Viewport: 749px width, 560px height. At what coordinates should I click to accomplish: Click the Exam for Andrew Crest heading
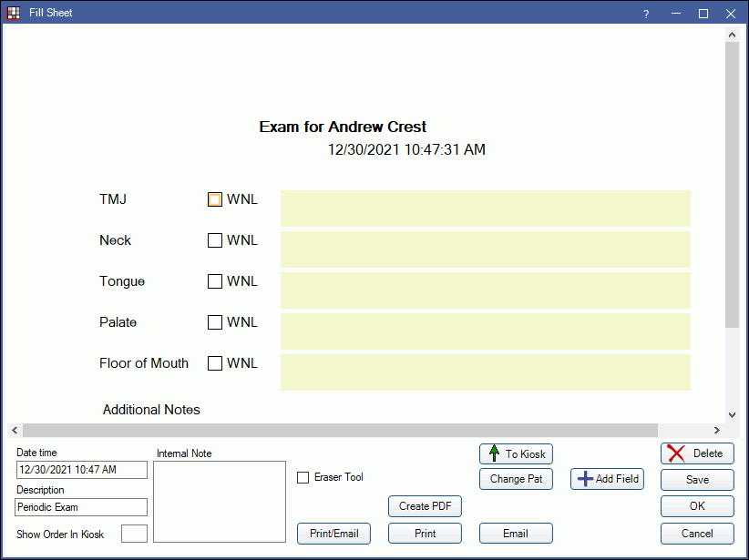[343, 127]
